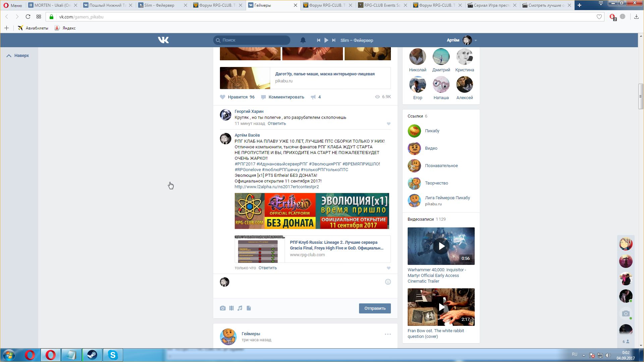Like Георгий Харин's comment with heart
Image resolution: width=644 pixels, height=362 pixels.
coord(389,124)
